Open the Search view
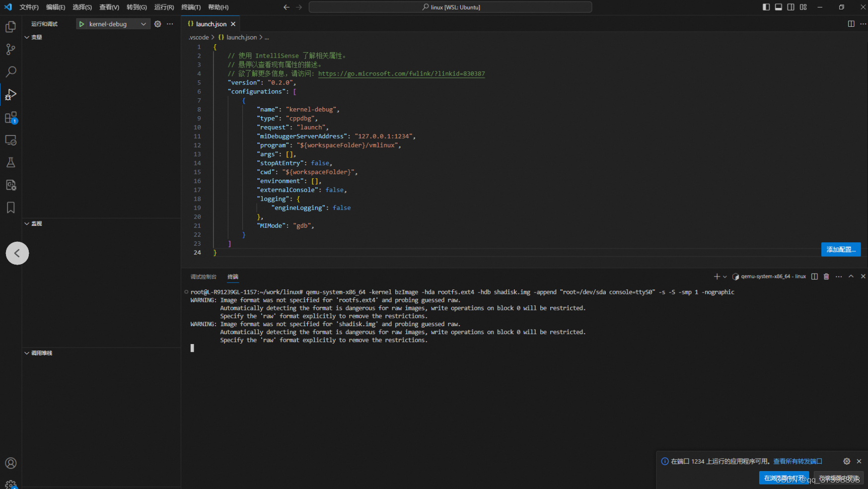The height and width of the screenshot is (489, 868). pos(10,71)
